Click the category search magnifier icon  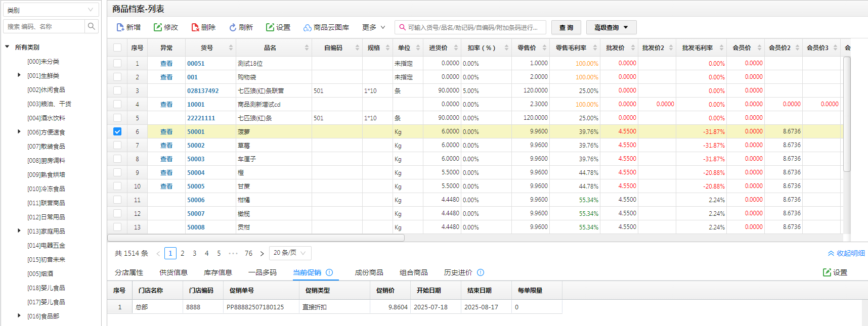pos(92,26)
